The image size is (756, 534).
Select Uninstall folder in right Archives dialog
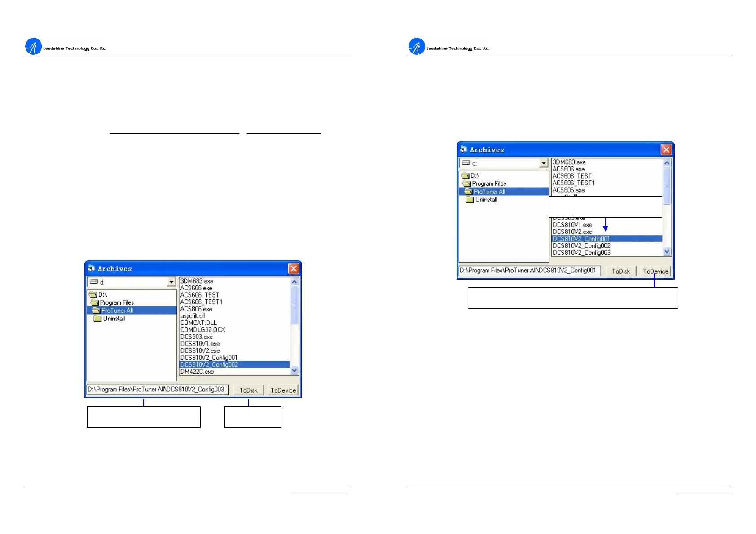[x=482, y=200]
